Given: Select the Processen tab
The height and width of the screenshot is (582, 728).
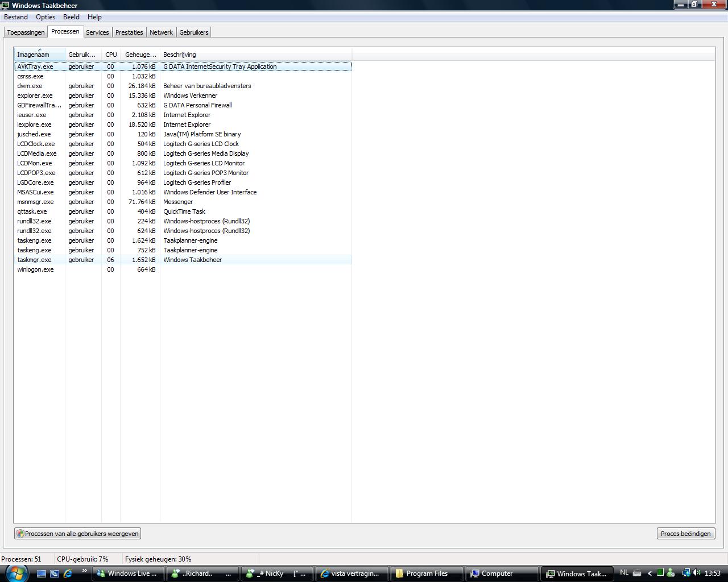Looking at the screenshot, I should click(65, 31).
